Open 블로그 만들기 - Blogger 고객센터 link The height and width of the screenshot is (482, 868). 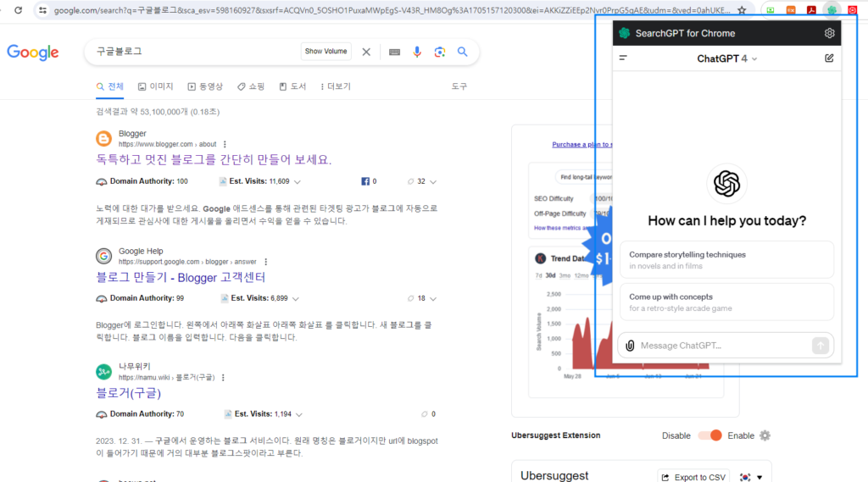pyautogui.click(x=181, y=277)
